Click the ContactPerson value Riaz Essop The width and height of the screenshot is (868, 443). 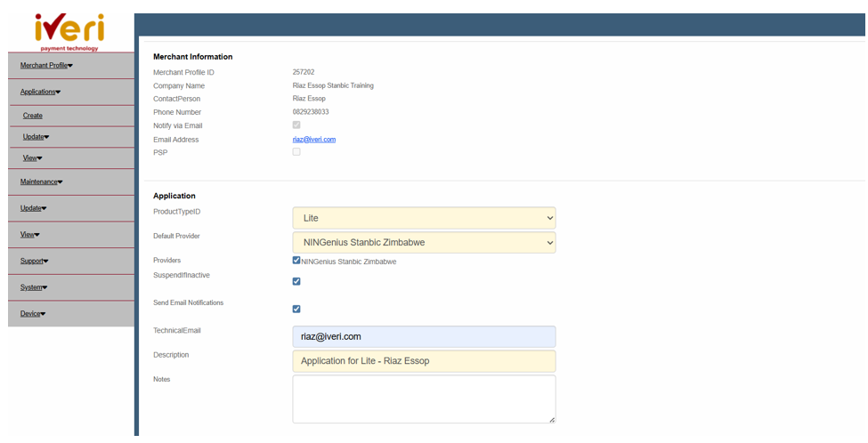click(x=309, y=99)
